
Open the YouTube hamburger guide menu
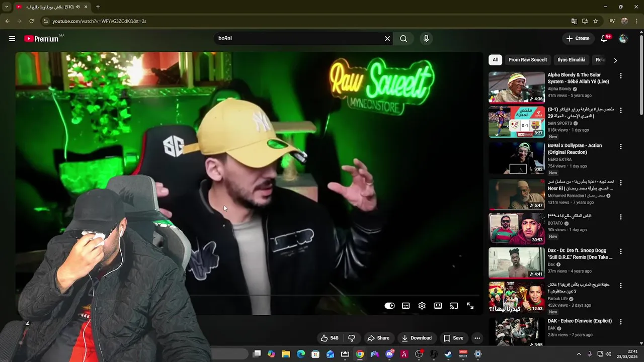pos(12,39)
